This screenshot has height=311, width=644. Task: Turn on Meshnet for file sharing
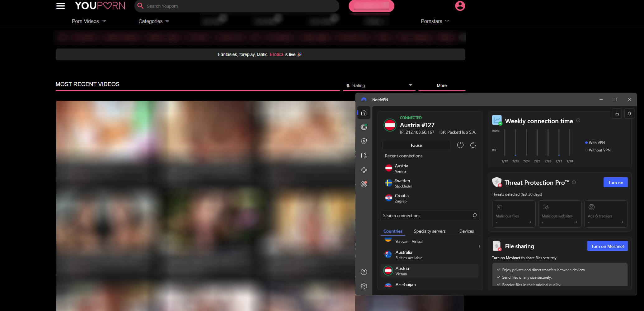607,246
